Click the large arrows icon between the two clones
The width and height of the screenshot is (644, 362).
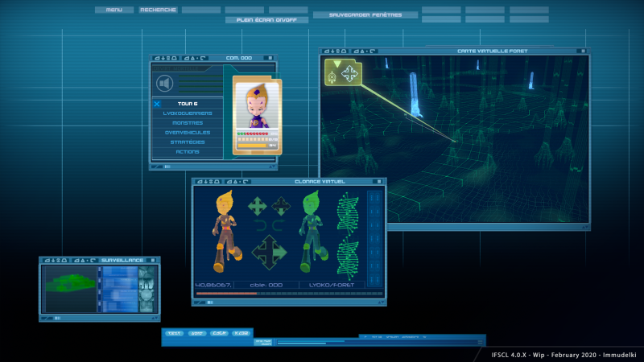(269, 252)
